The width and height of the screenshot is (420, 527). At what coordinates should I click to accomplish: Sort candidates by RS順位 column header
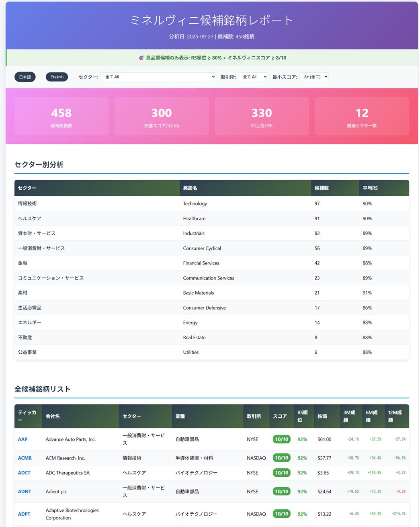click(302, 416)
